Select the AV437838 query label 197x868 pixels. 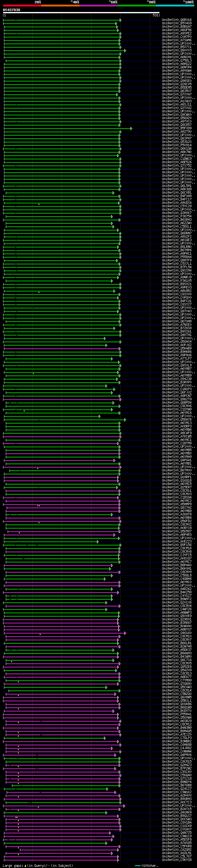11,10
